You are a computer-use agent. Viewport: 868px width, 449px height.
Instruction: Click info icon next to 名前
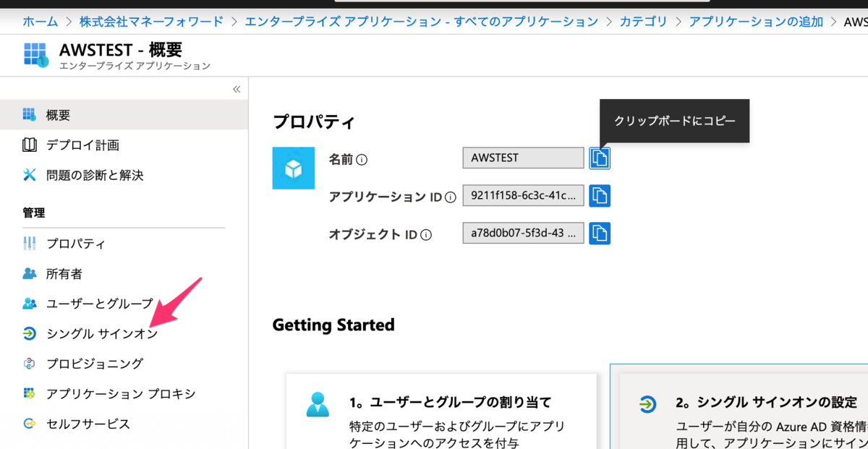pos(362,160)
